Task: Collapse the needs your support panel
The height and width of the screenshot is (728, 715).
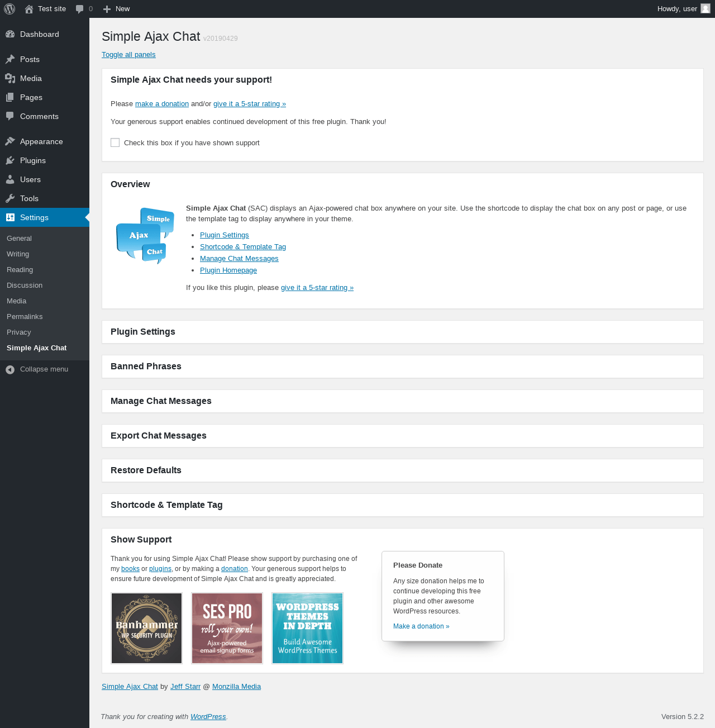Action: (402, 80)
